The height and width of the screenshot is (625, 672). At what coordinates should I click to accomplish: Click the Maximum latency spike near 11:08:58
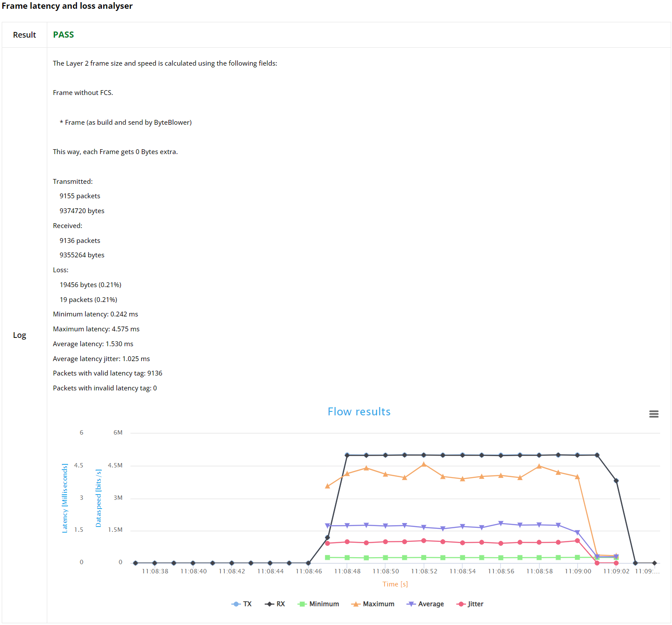[539, 467]
